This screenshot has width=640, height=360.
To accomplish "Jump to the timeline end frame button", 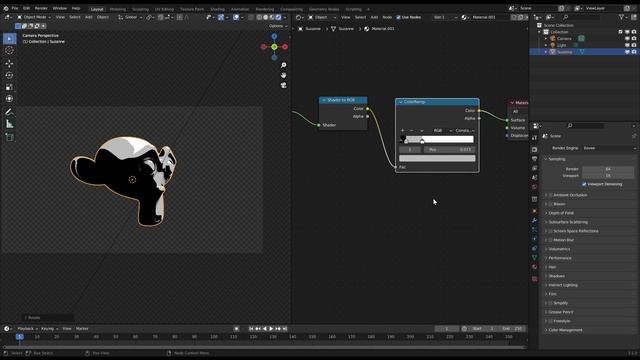I will pos(285,329).
